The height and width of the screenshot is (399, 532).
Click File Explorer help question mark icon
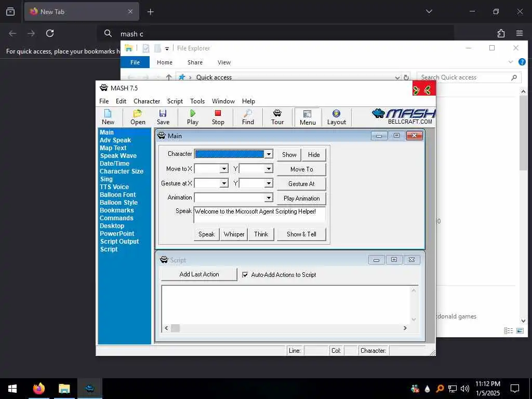pos(522,62)
